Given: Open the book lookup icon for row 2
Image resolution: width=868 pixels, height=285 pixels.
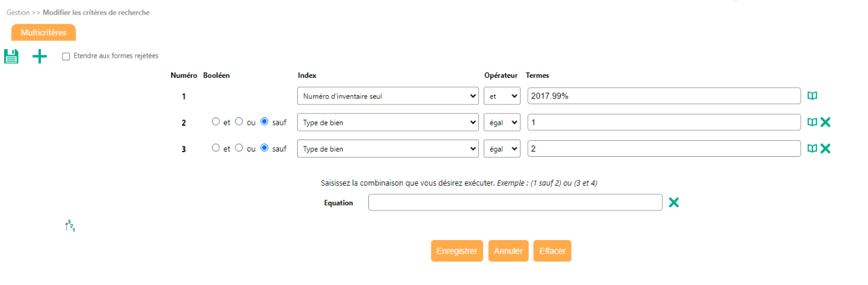Looking at the screenshot, I should click(812, 122).
